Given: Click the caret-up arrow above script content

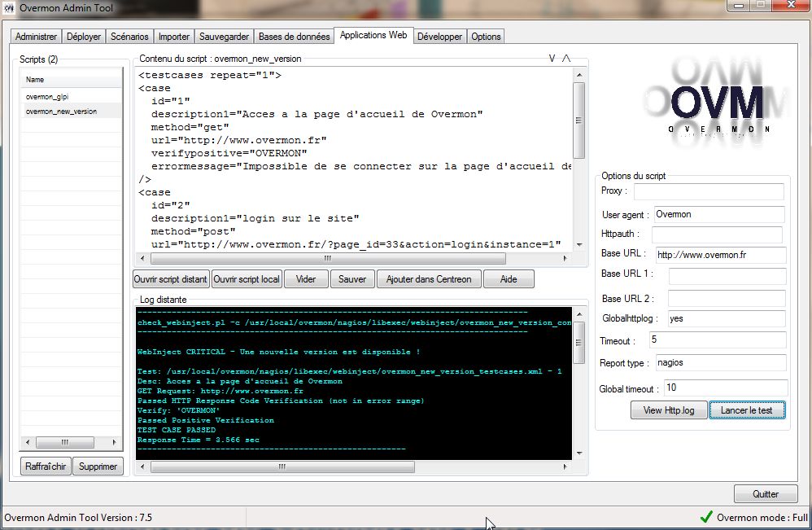Looking at the screenshot, I should pyautogui.click(x=566, y=59).
